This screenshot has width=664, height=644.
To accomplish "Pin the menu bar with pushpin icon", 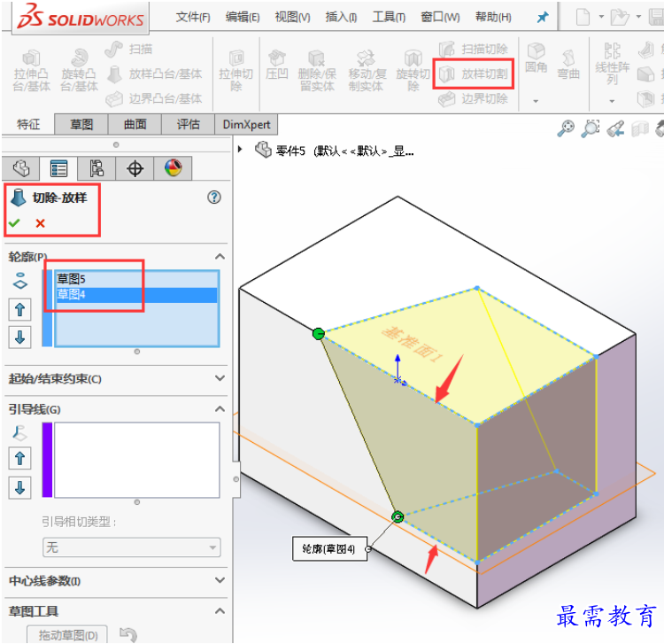I will (543, 18).
